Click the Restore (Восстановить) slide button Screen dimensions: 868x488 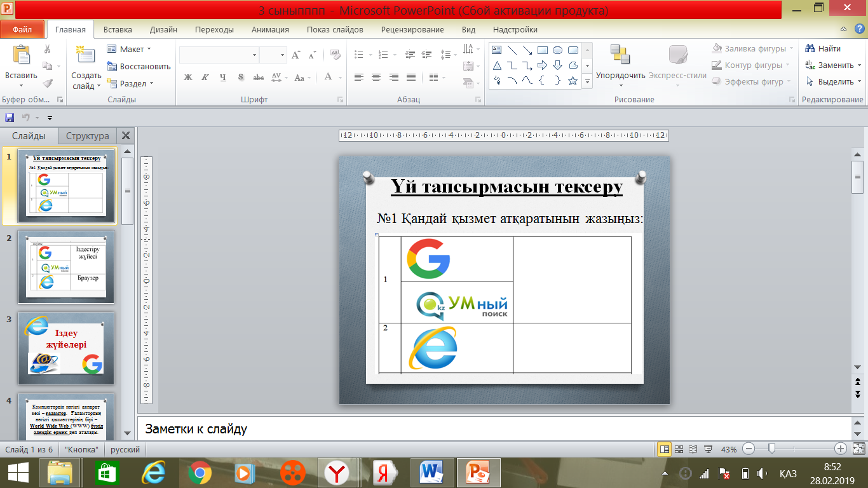click(139, 66)
